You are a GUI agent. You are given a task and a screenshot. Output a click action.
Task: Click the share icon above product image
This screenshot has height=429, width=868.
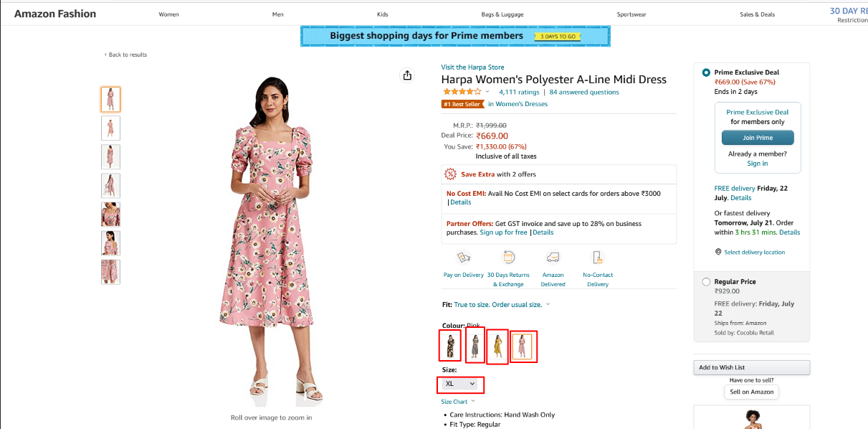tap(407, 75)
